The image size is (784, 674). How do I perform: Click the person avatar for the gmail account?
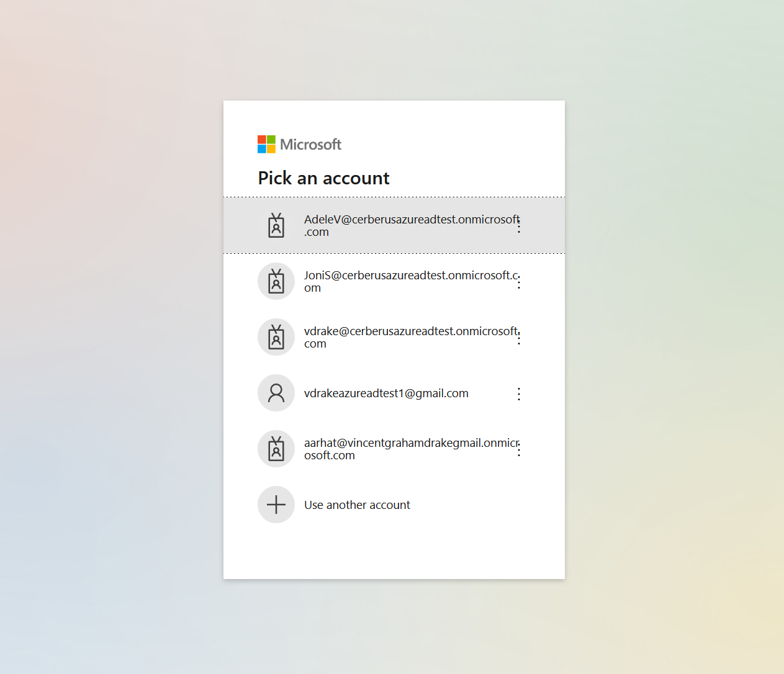click(x=276, y=393)
